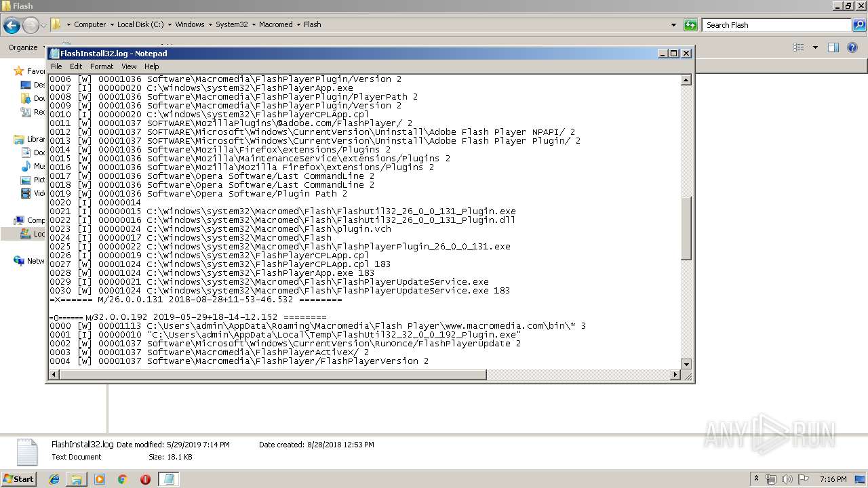Go back in the Flash Explorer window

pyautogui.click(x=12, y=25)
